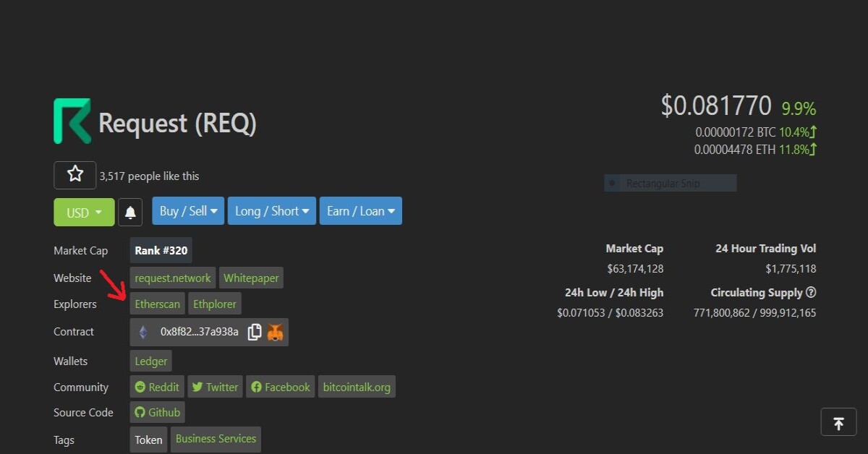This screenshot has height=454, width=868.
Task: Open the USD currency dropdown
Action: point(84,212)
